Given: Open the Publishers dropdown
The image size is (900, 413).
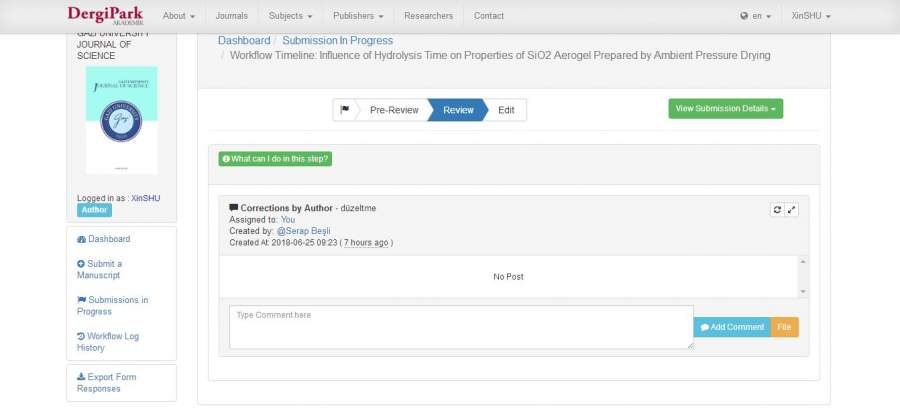Looking at the screenshot, I should pos(358,16).
